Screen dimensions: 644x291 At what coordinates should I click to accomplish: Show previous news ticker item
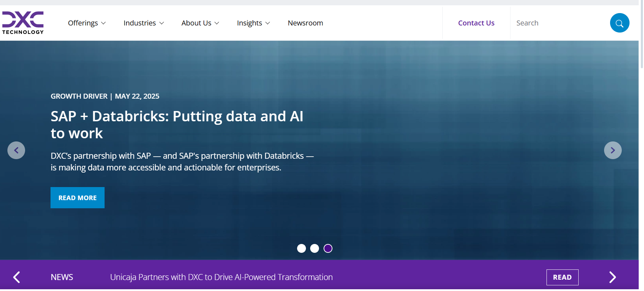17,277
